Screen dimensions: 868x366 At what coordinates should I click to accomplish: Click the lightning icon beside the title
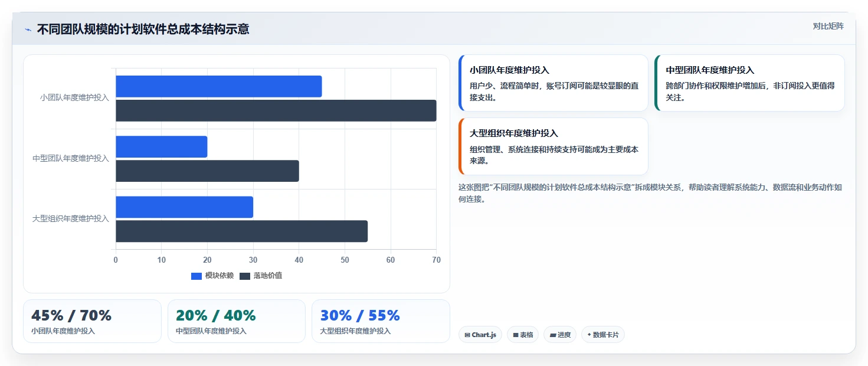[28, 30]
